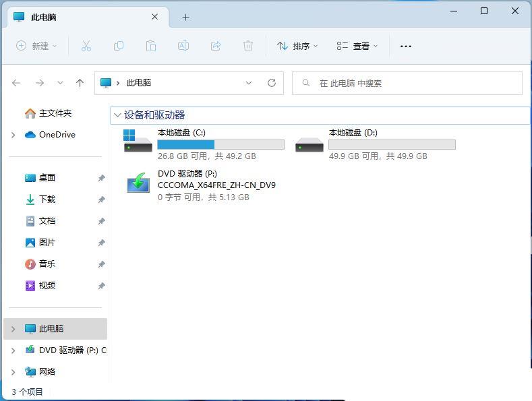Open 图片 quick access folder

point(40,242)
